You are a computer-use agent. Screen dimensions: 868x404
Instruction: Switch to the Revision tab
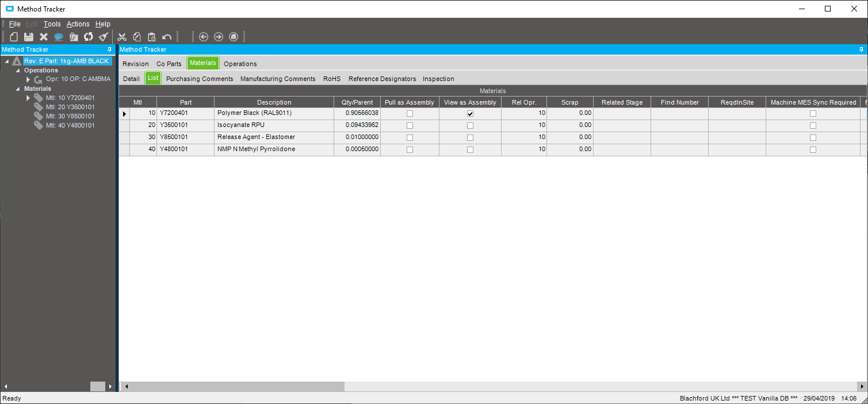click(x=136, y=64)
